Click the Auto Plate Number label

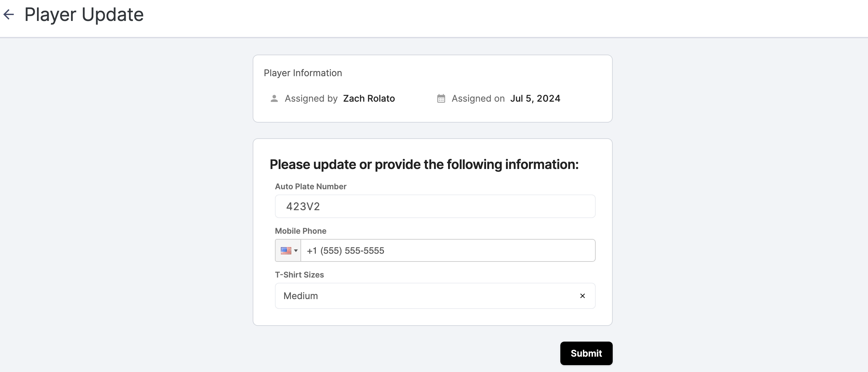[310, 186]
